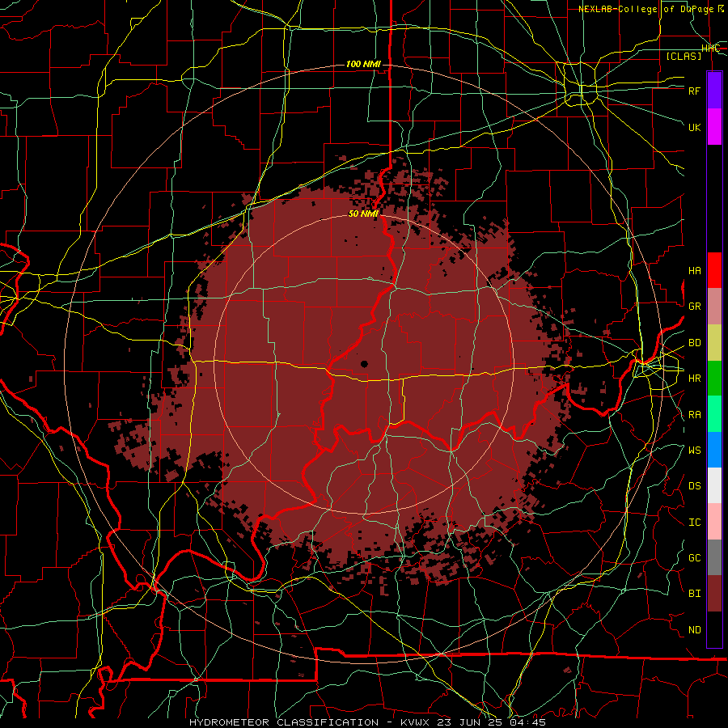Click the WS legend label
The width and height of the screenshot is (728, 728).
695,451
